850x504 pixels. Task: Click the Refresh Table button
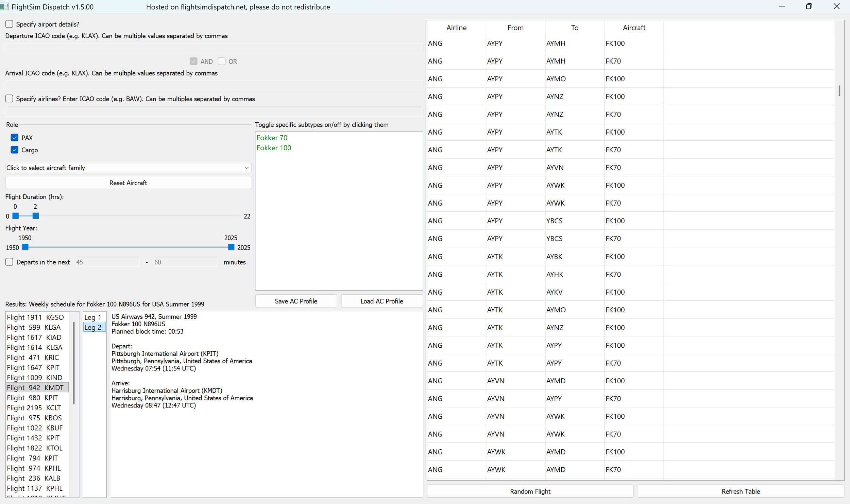pyautogui.click(x=741, y=491)
